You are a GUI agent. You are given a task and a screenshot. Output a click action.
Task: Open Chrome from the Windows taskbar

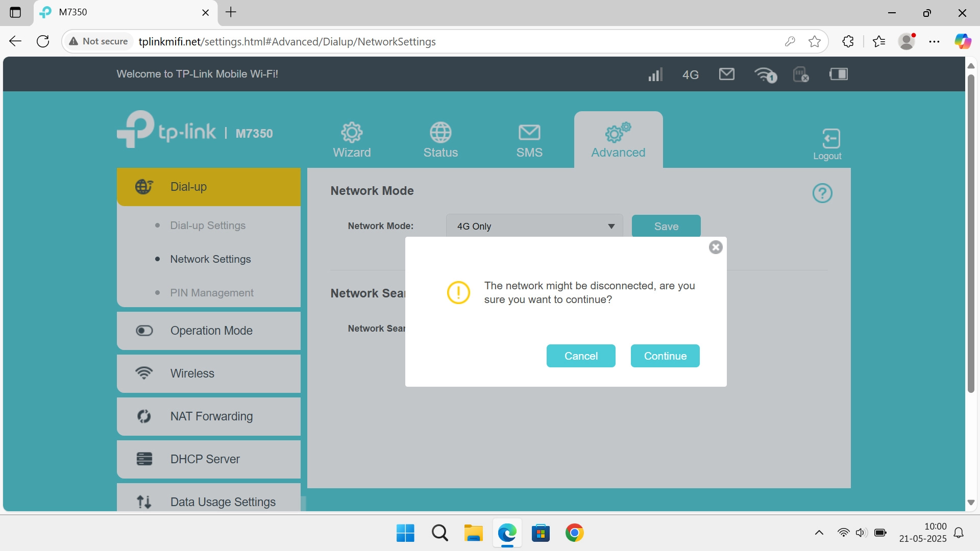(x=574, y=533)
